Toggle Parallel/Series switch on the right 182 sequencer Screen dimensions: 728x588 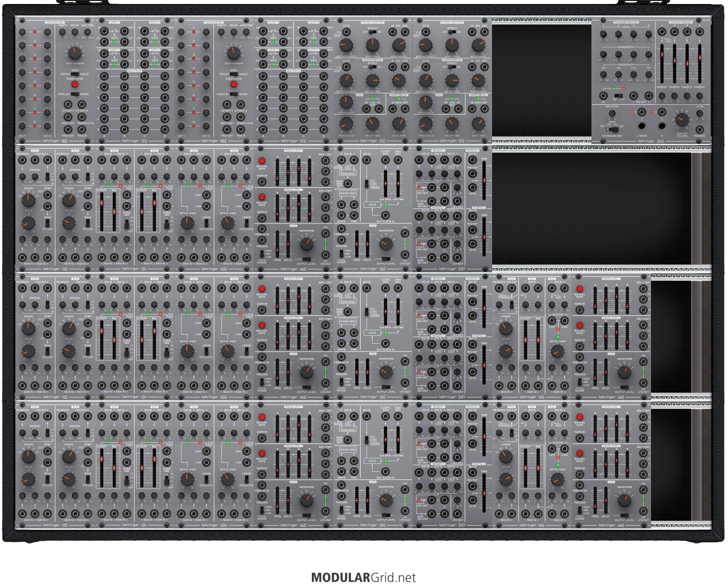pos(234,94)
